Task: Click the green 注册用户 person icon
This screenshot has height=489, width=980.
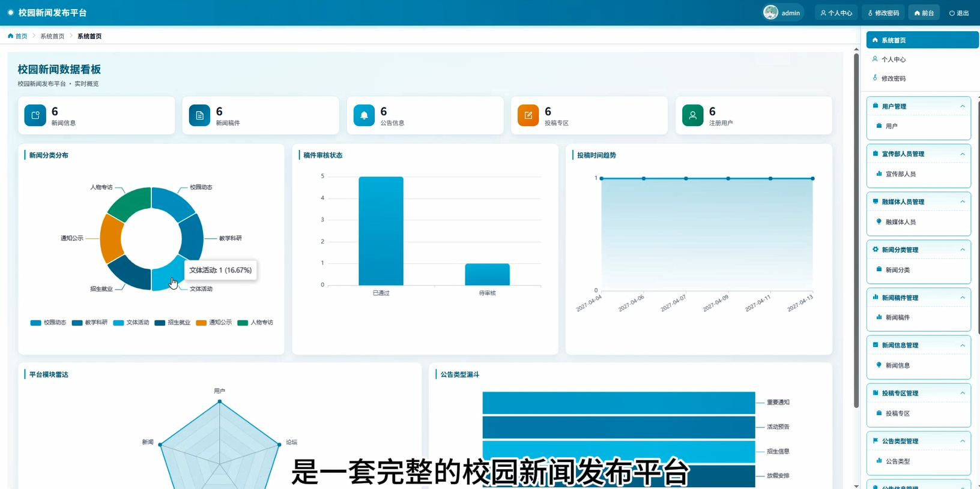Action: pos(693,115)
